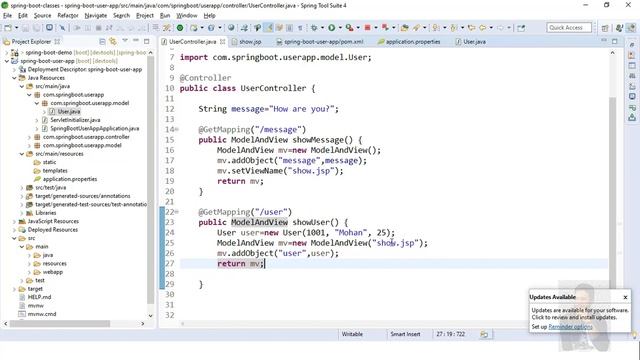Collapse the src/main/java folder
Image resolution: width=640 pixels, height=360 pixels.
click(22, 87)
